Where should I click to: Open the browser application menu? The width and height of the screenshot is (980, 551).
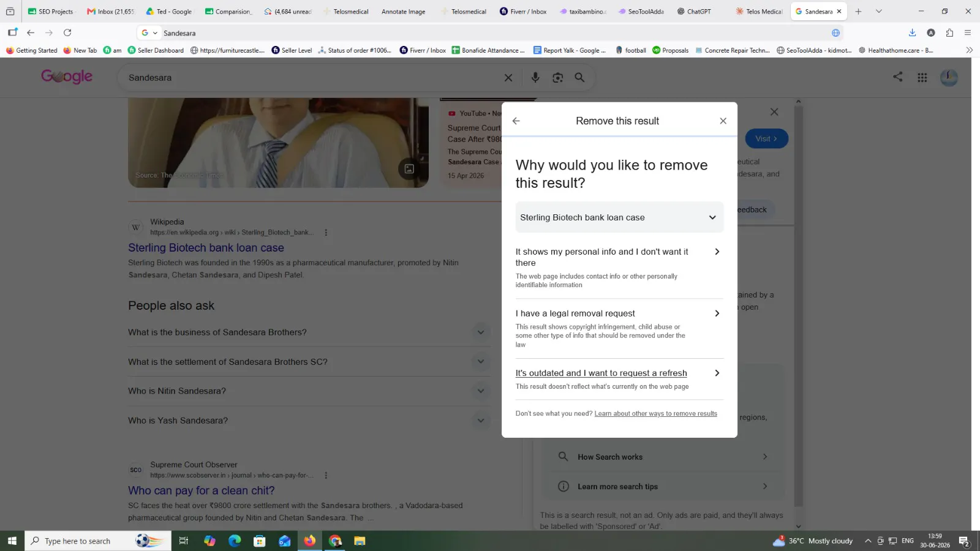click(968, 33)
